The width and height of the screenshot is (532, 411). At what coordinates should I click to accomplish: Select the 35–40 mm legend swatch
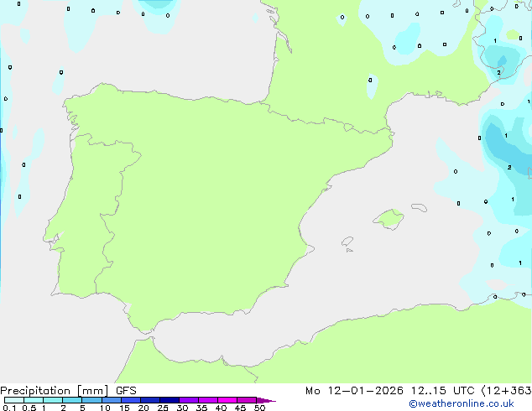(x=208, y=400)
